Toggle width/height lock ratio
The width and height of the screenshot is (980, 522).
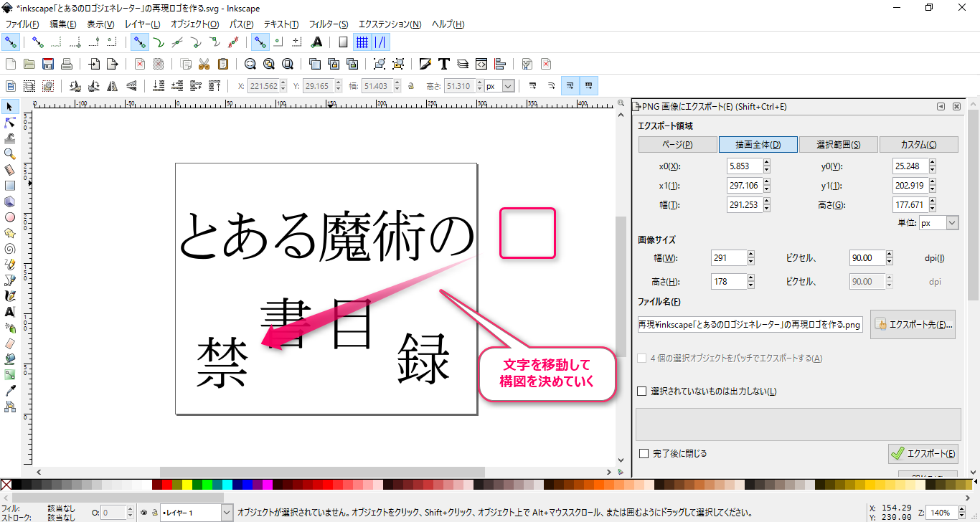tap(411, 86)
